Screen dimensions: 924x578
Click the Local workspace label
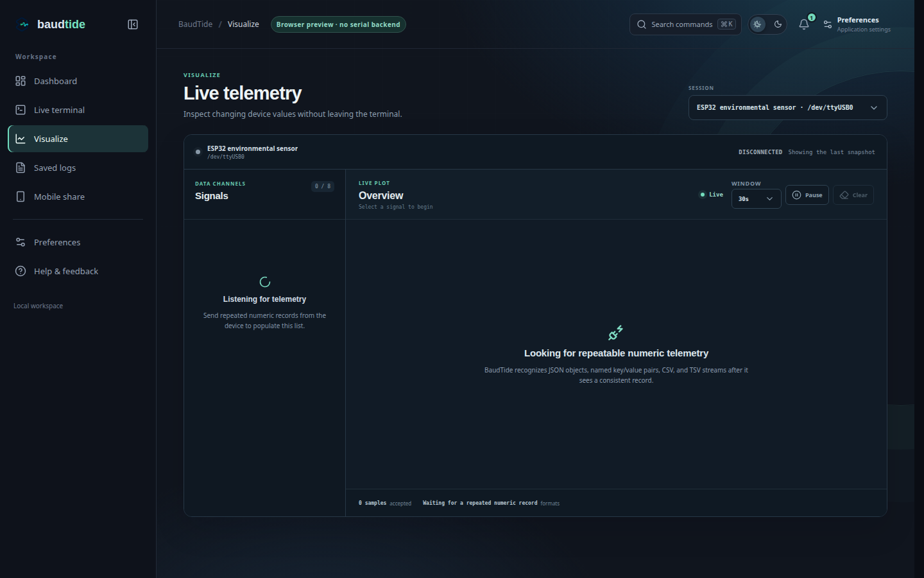[38, 306]
